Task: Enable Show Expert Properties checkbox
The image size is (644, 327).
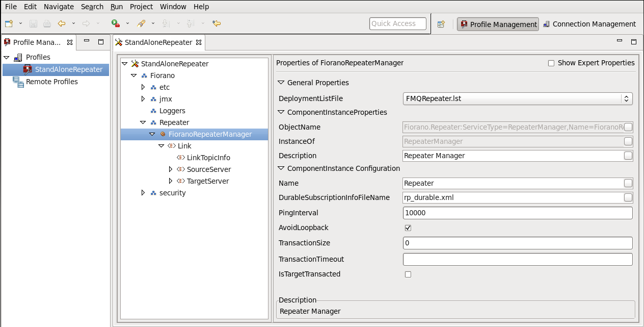Action: [x=551, y=63]
